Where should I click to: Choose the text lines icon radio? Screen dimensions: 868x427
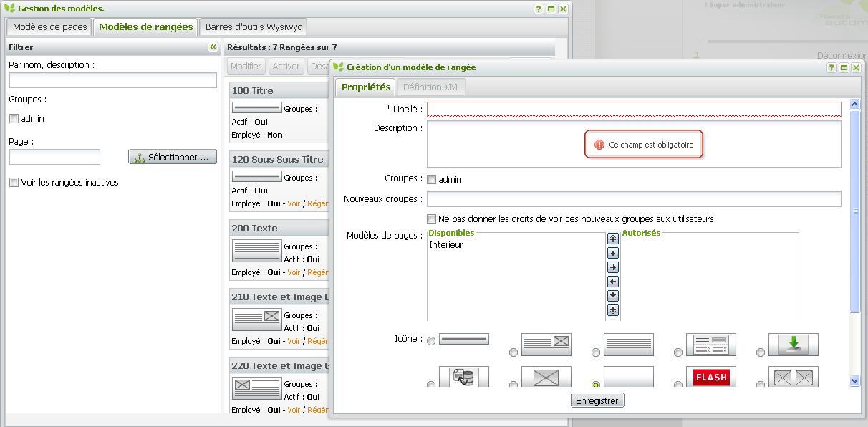tap(596, 352)
